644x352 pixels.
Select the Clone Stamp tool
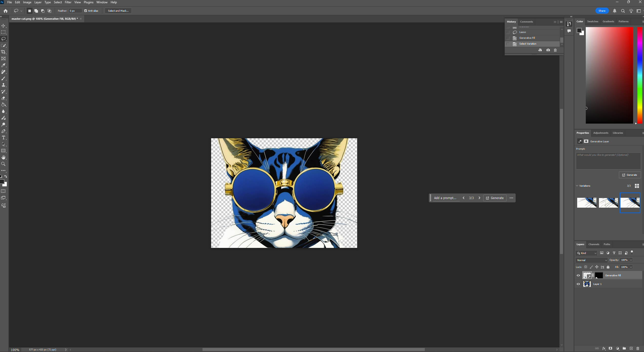tap(4, 85)
